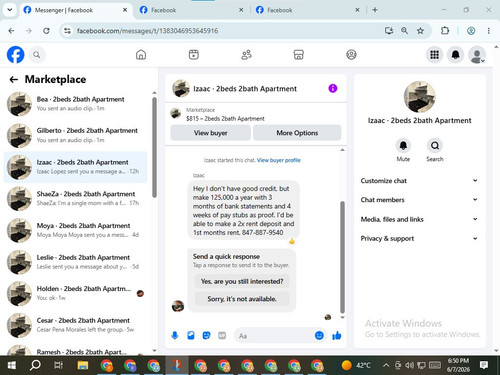Choose a GIF icon
The height and width of the screenshot is (375, 500).
point(222,335)
